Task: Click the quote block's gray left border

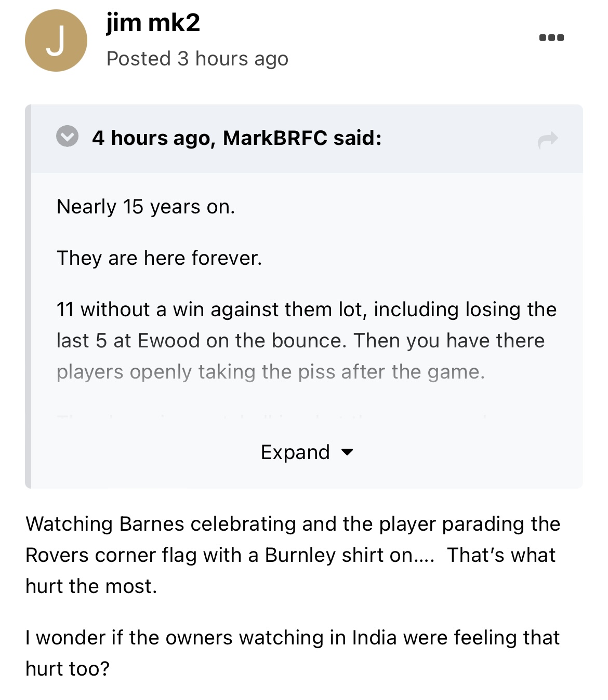Action: [x=28, y=296]
